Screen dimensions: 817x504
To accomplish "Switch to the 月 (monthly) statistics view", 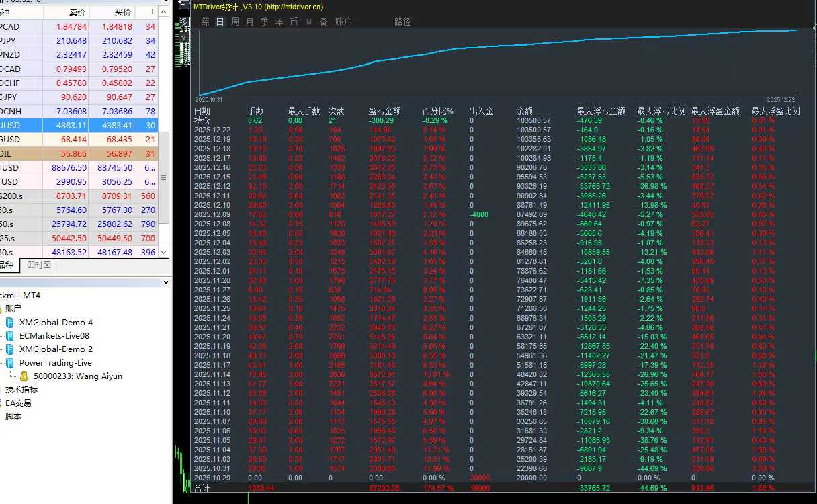I will coord(250,22).
